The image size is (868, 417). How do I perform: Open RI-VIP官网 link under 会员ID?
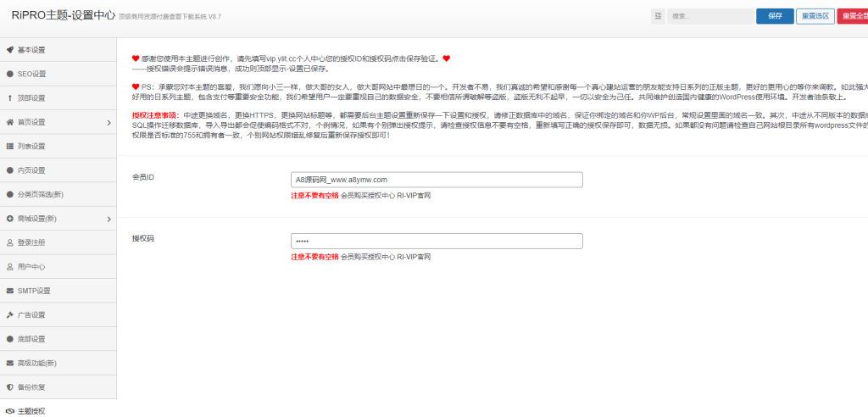(x=414, y=196)
